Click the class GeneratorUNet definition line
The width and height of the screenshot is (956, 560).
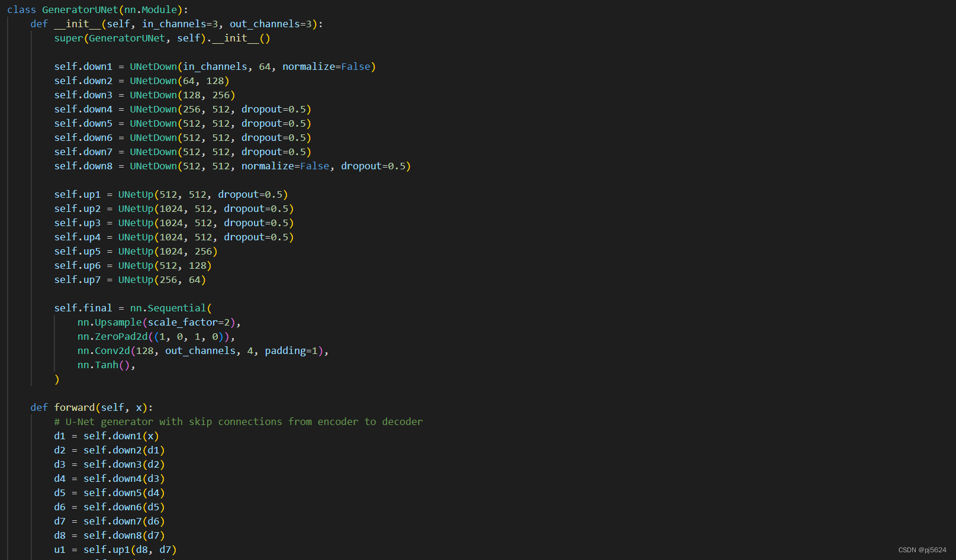98,9
